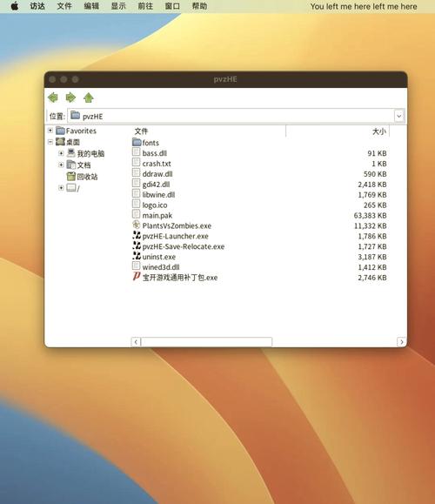Viewport: 435px width, 504px height.
Task: Collapse the 桌面 tree node
Action: (x=50, y=142)
